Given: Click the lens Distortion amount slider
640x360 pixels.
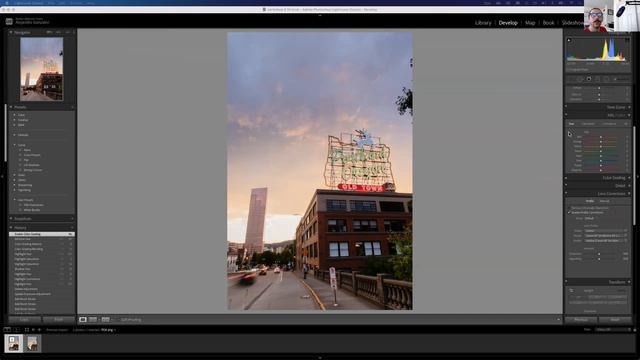Looking at the screenshot, I should point(600,254).
